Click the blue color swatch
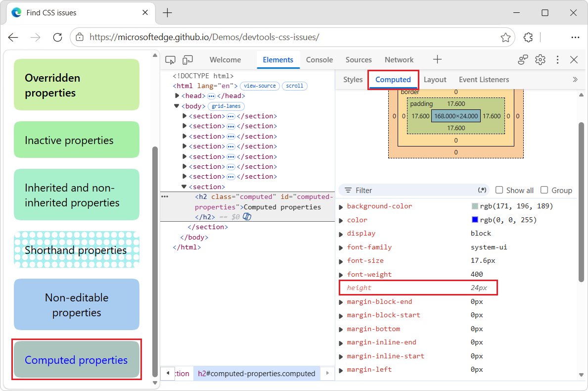The width and height of the screenshot is (588, 391). pyautogui.click(x=475, y=220)
